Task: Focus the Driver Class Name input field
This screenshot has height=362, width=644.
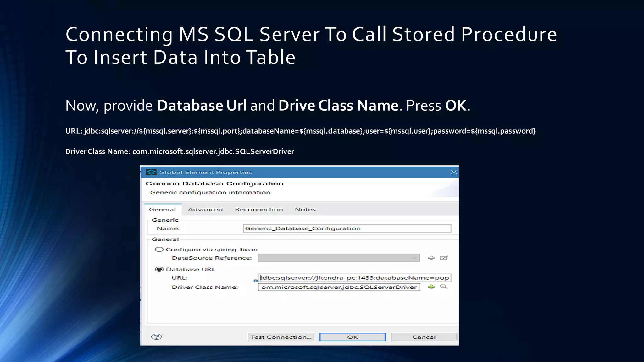Action: tap(339, 287)
